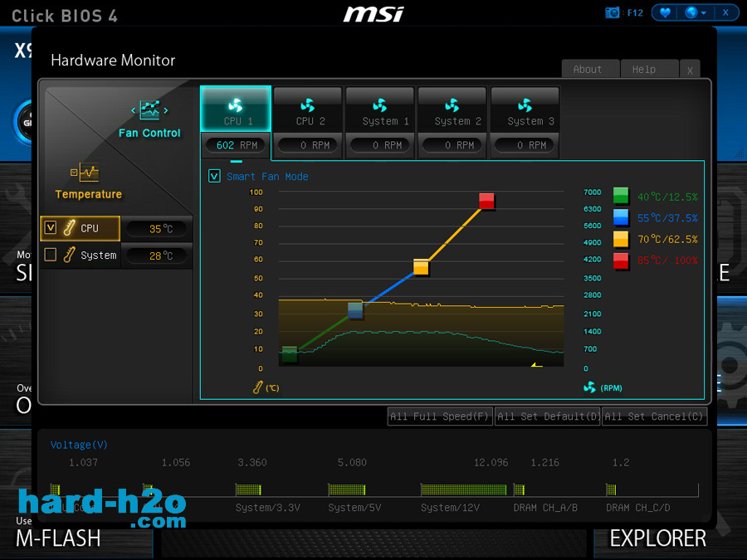
Task: Click the yellow fan curve point
Action: click(421, 267)
